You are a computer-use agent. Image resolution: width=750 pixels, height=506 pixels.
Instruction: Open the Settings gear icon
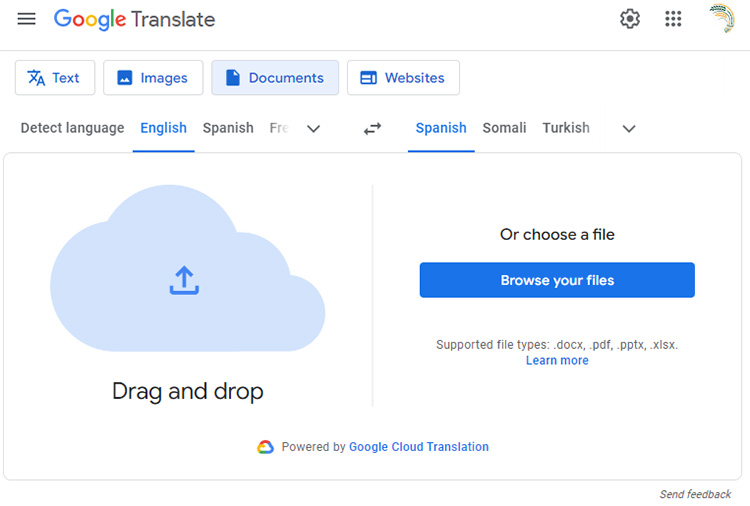629,19
